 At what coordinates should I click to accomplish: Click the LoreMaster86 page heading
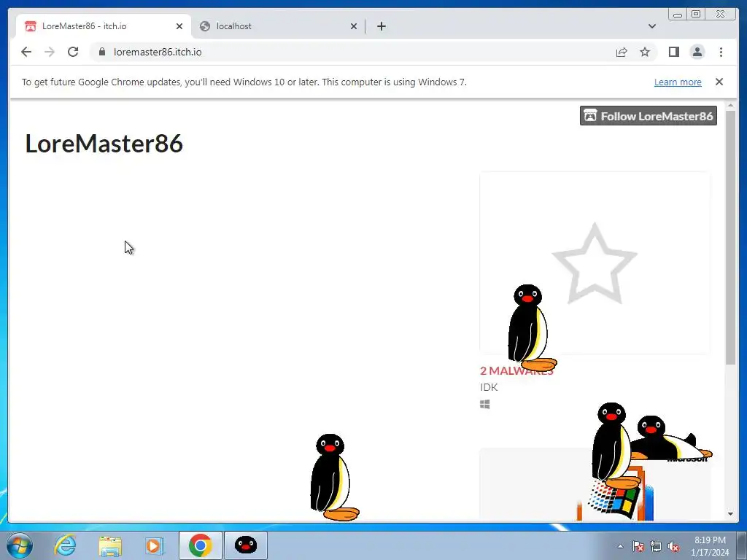tap(104, 144)
